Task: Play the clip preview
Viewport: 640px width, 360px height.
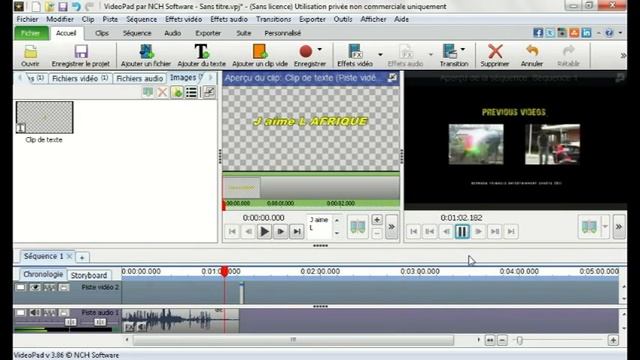Action: [264, 231]
